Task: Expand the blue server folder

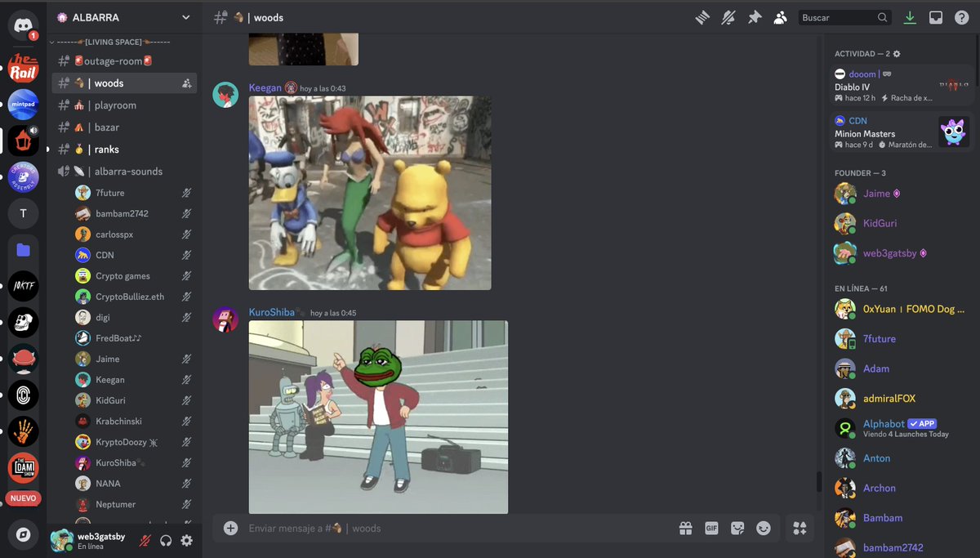Action: coord(23,250)
